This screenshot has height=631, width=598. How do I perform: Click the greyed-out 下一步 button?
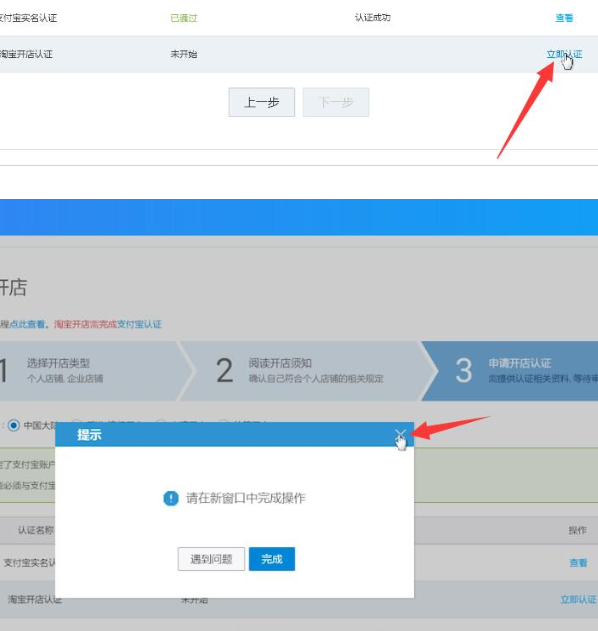point(336,102)
